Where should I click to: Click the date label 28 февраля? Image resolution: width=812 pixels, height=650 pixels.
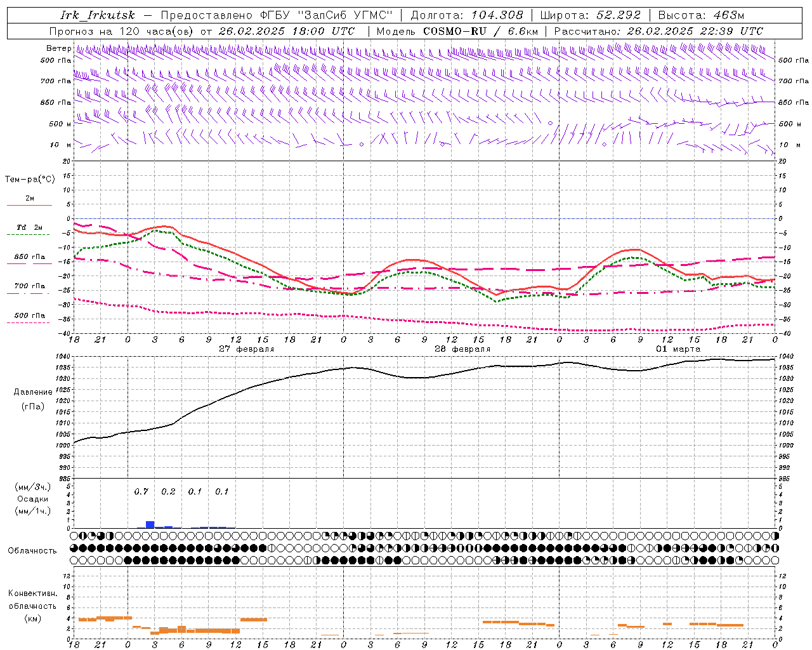pyautogui.click(x=462, y=349)
